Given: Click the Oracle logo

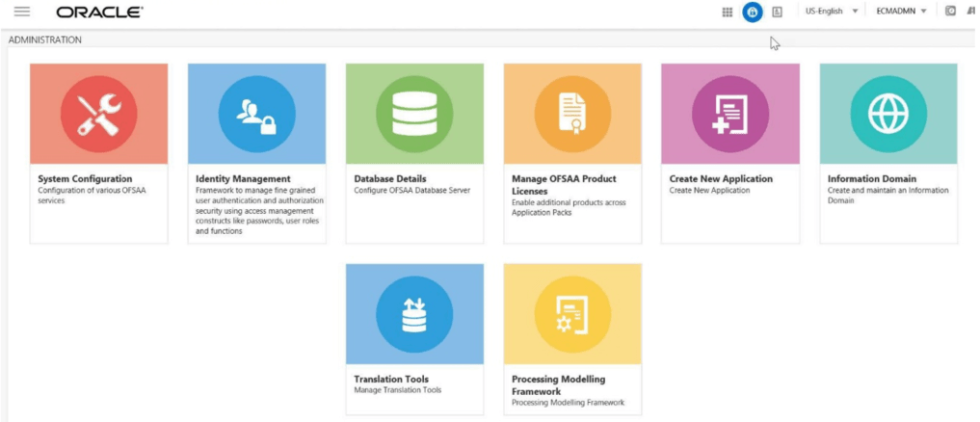Looking at the screenshot, I should click(99, 12).
